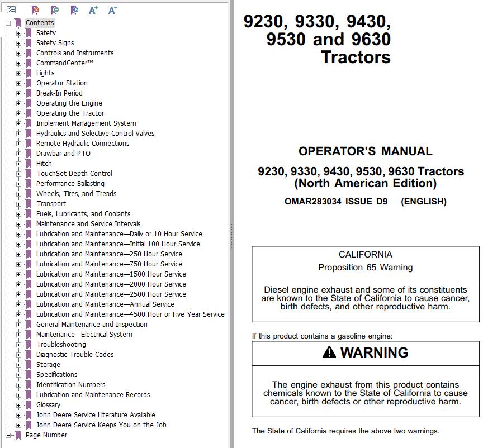502x448 pixels.
Task: Open Lubrication and Maintenance—2000 Hour Service
Action: [111, 284]
